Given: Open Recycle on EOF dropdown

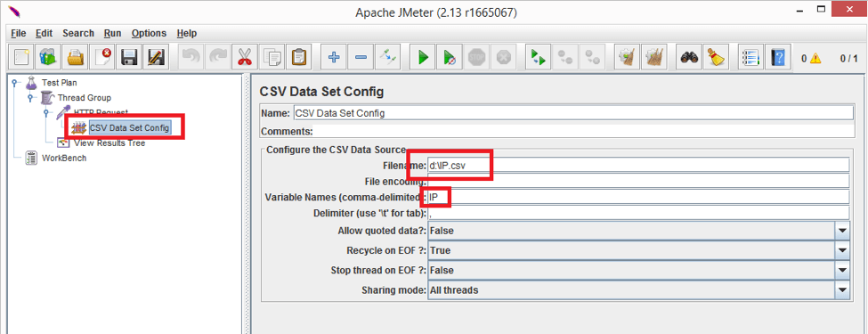Looking at the screenshot, I should coord(842,250).
